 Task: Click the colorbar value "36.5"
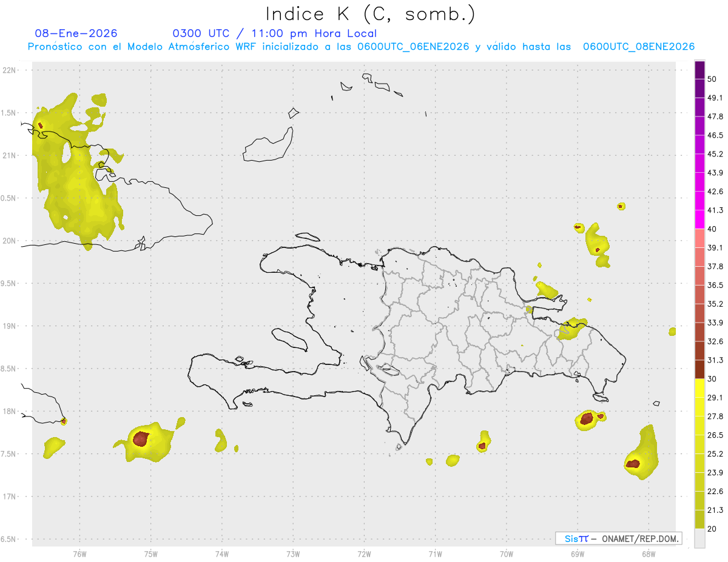click(715, 285)
